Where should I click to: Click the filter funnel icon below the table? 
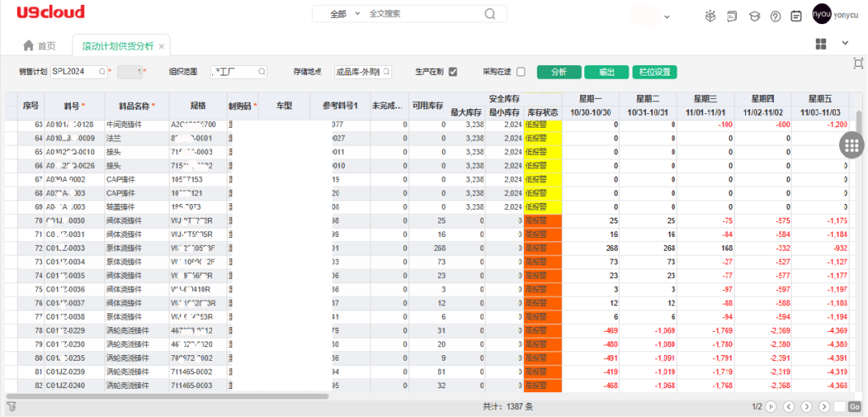pyautogui.click(x=10, y=407)
